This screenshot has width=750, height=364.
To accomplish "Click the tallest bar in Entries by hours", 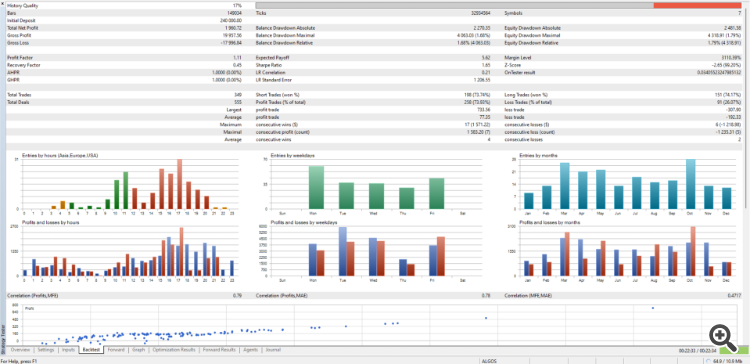I will pos(179,184).
